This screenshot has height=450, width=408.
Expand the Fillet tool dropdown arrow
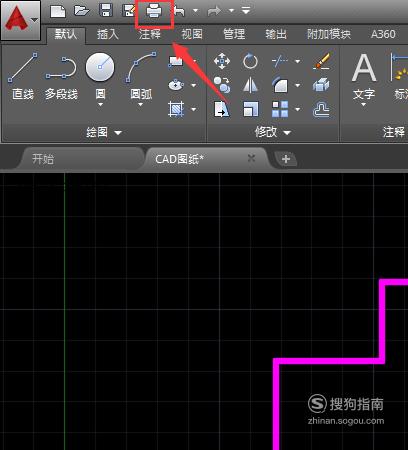tap(298, 85)
